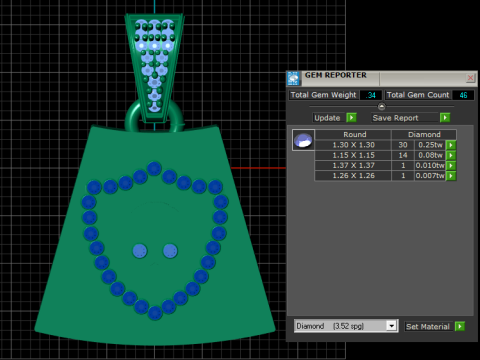Click the Total Gem Weight value .34

pyautogui.click(x=371, y=95)
